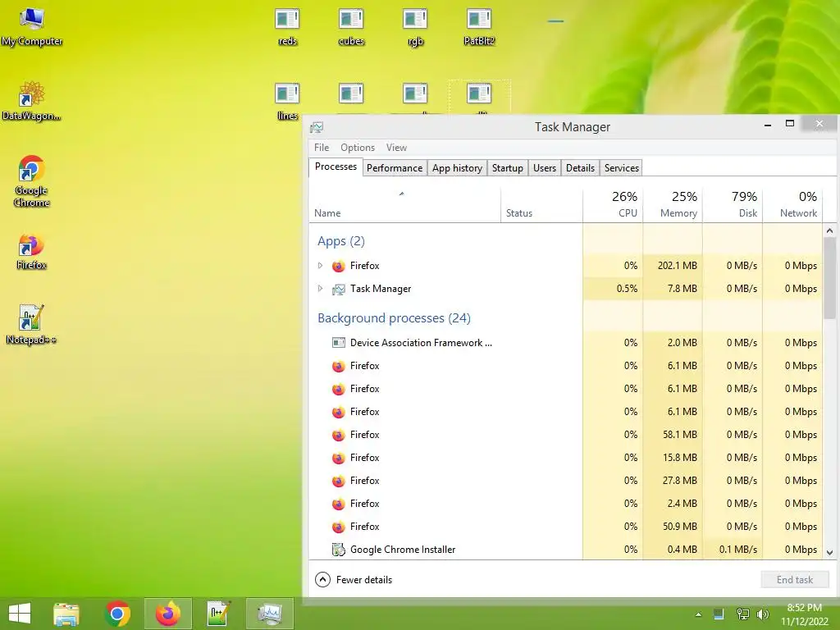Switch to the App history tab
This screenshot has width=840, height=630.
pyautogui.click(x=457, y=168)
